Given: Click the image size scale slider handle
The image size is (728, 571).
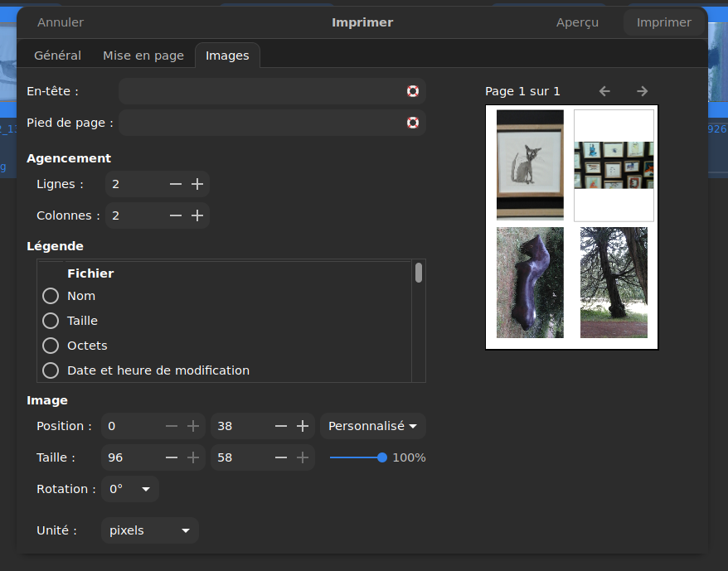Looking at the screenshot, I should click(x=382, y=457).
